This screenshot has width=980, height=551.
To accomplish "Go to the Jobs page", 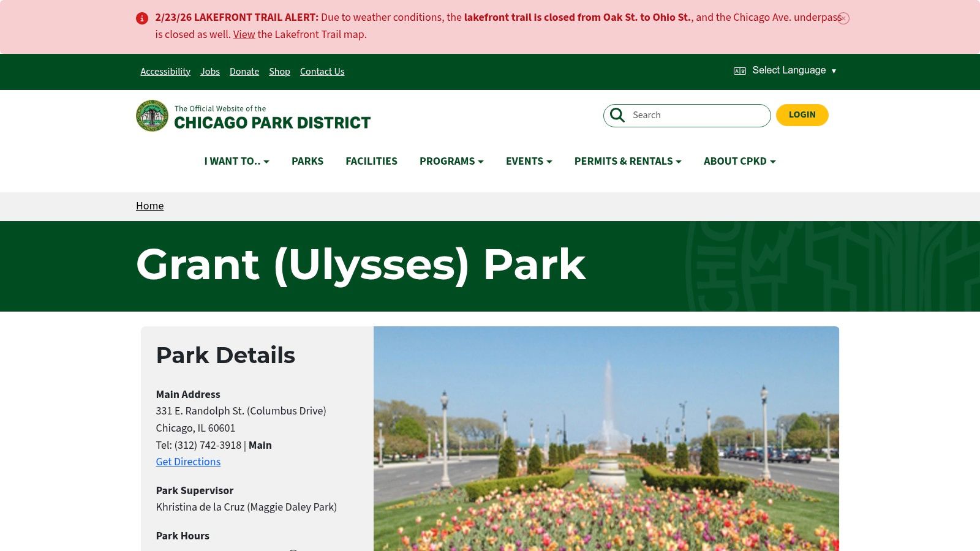I will coord(210,72).
